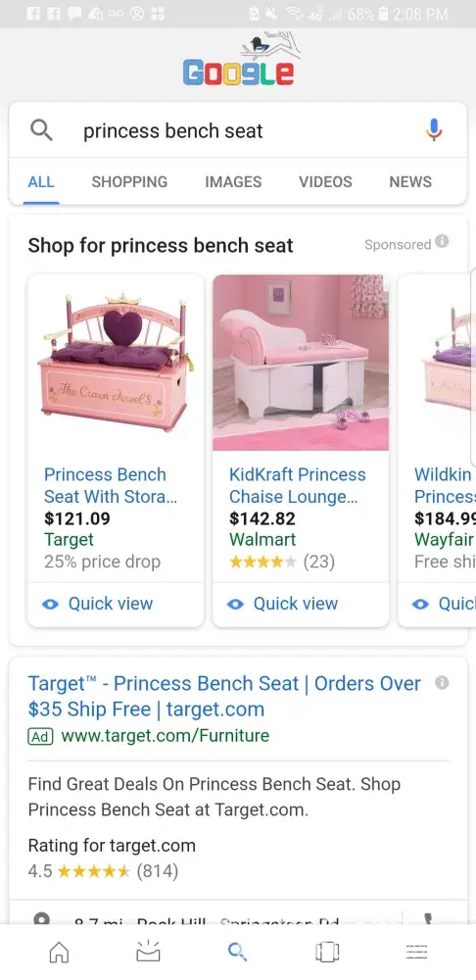
Task: Tap the blue search icon in bottom bar
Action: tap(237, 952)
